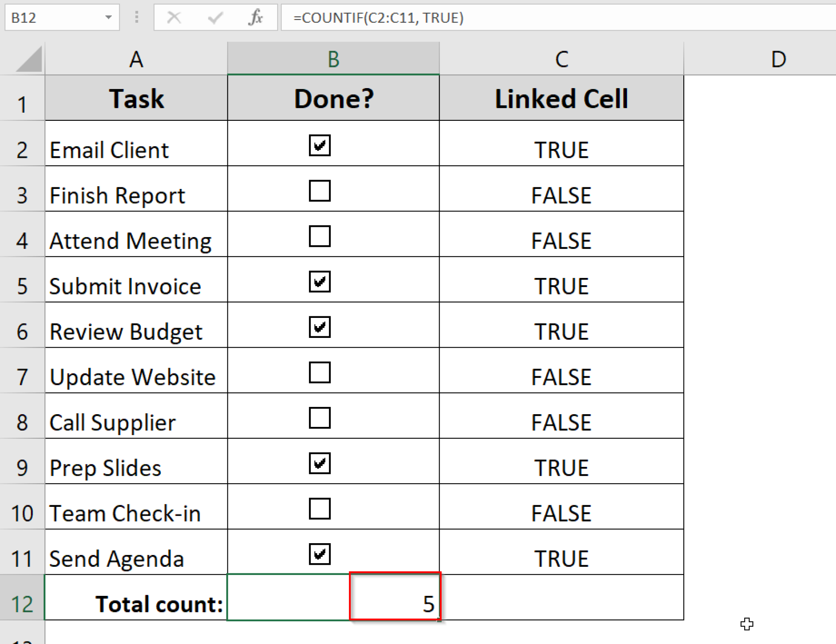Click the Cancel (X) icon in formula bar
The image size is (836, 644).
tap(175, 17)
